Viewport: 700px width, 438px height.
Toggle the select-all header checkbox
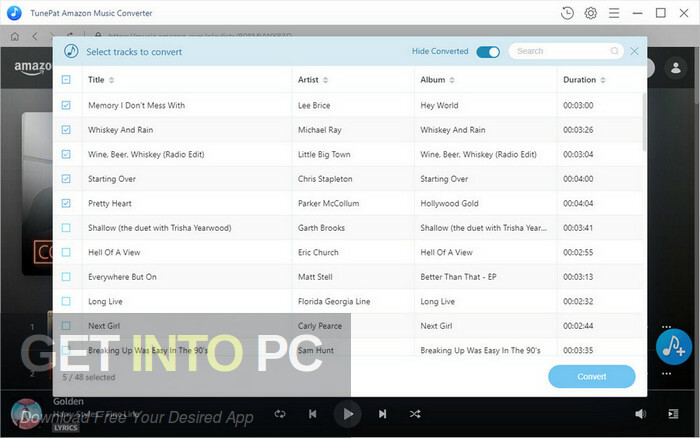coord(66,80)
